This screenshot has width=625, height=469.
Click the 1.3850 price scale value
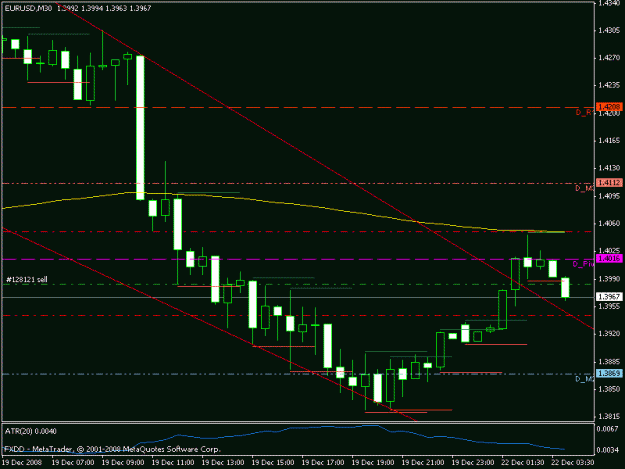[x=609, y=389]
